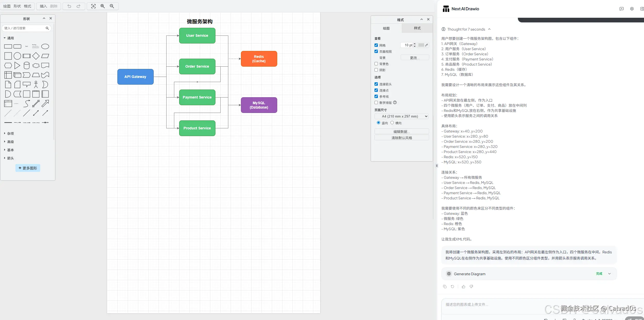Click the fit page icon in toolbar

[x=93, y=6]
